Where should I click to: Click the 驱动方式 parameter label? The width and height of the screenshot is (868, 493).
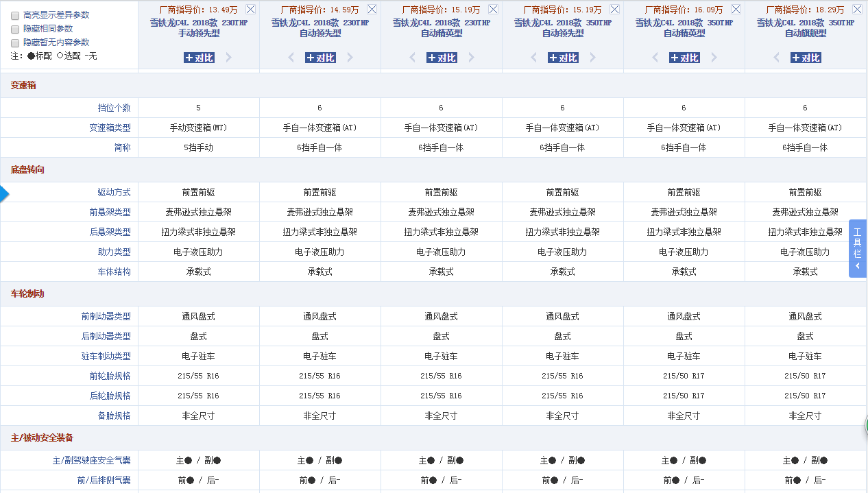114,193
